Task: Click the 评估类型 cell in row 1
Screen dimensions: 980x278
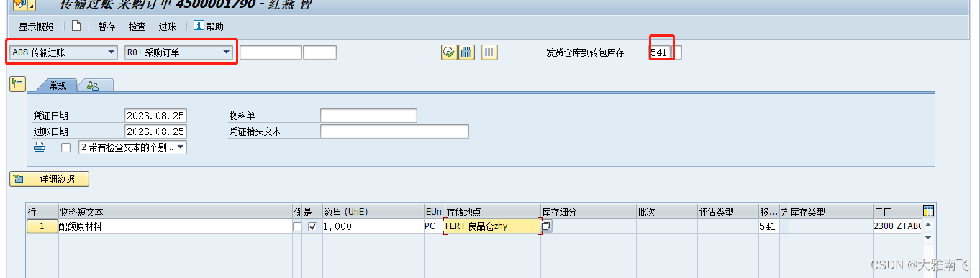Action: click(x=727, y=226)
